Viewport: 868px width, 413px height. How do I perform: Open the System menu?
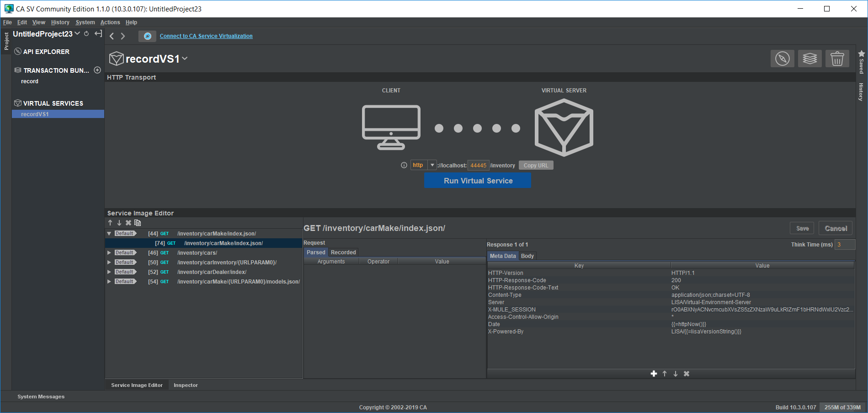pyautogui.click(x=85, y=22)
